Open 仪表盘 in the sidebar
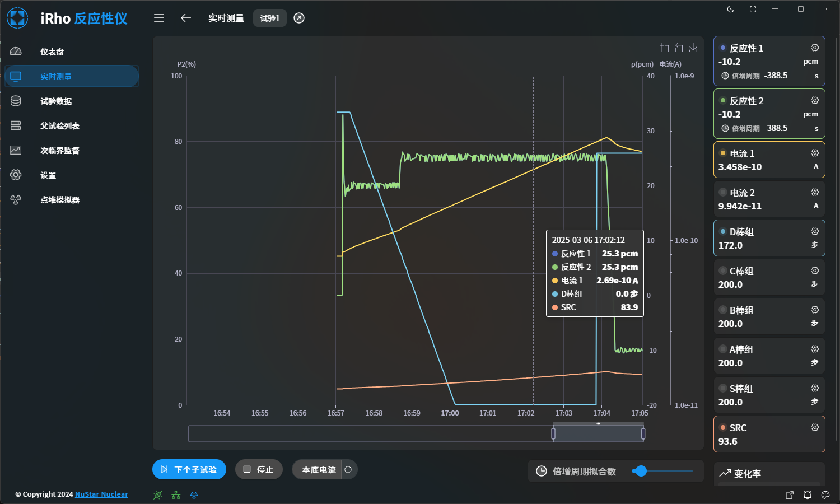840x504 pixels. click(72, 52)
